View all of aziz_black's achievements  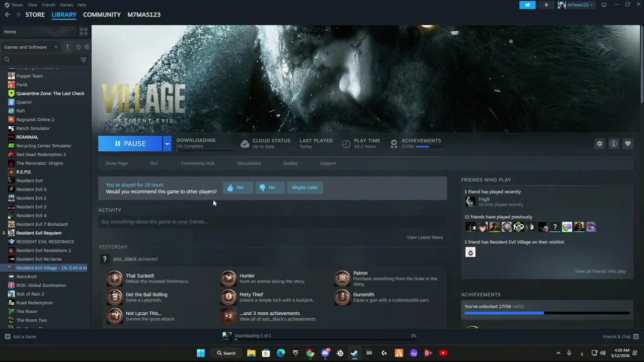coord(277,319)
